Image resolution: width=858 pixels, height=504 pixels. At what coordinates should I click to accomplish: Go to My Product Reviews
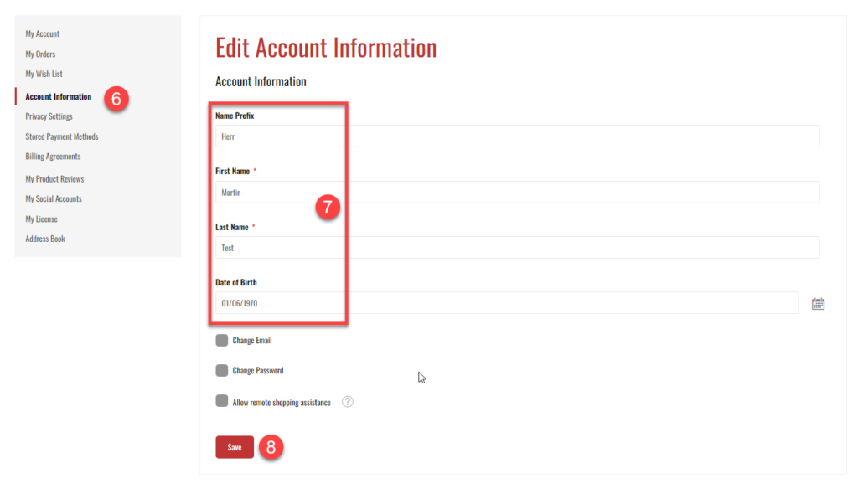click(x=55, y=179)
